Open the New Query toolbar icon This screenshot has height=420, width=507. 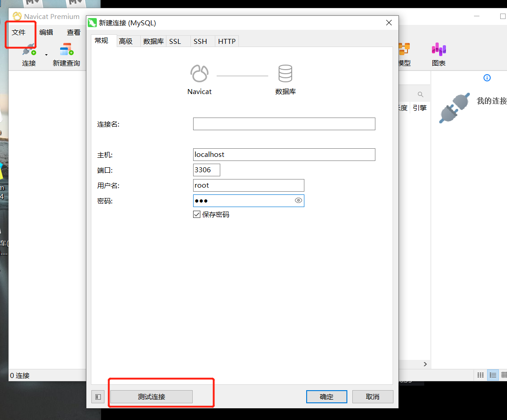click(66, 49)
